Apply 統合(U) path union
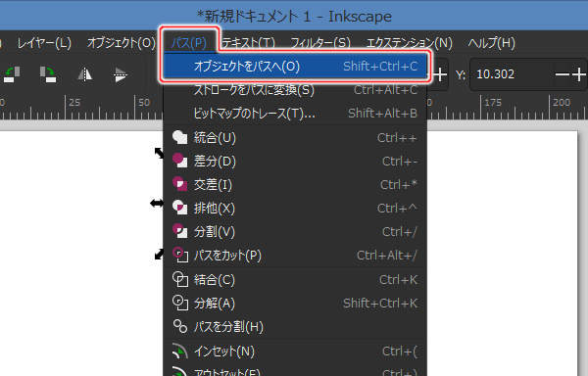 pos(295,138)
